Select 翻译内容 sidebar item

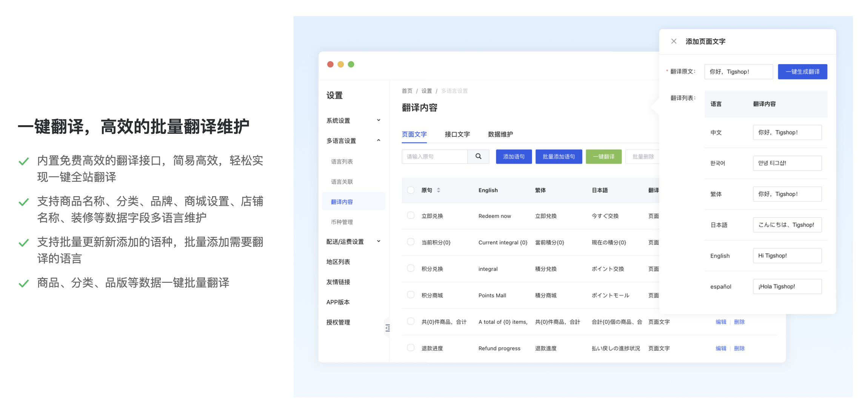(x=353, y=202)
